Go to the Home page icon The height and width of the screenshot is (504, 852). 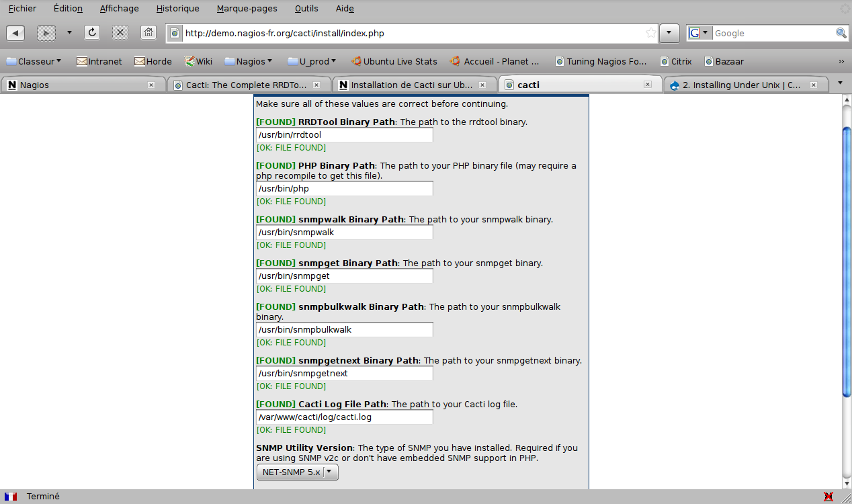click(148, 33)
